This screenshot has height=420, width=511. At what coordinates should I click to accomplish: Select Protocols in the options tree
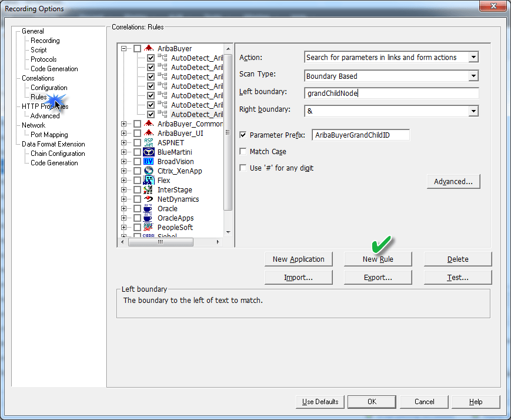click(44, 59)
